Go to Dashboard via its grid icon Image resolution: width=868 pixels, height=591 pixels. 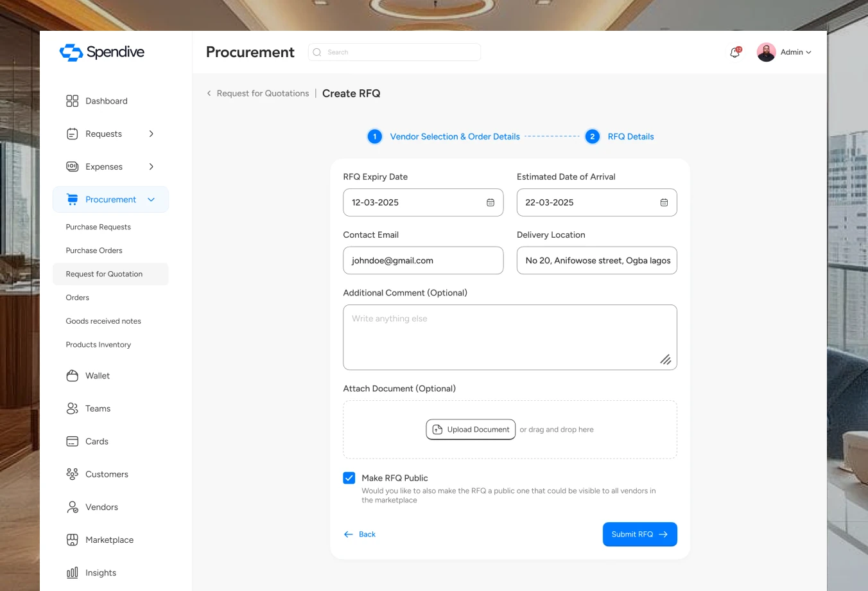(x=73, y=101)
